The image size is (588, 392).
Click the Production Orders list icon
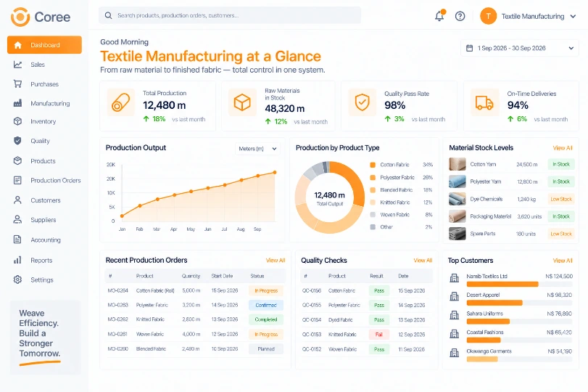tap(17, 180)
